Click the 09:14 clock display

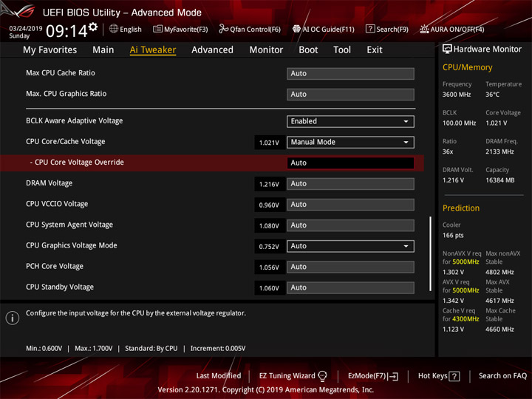(x=66, y=31)
